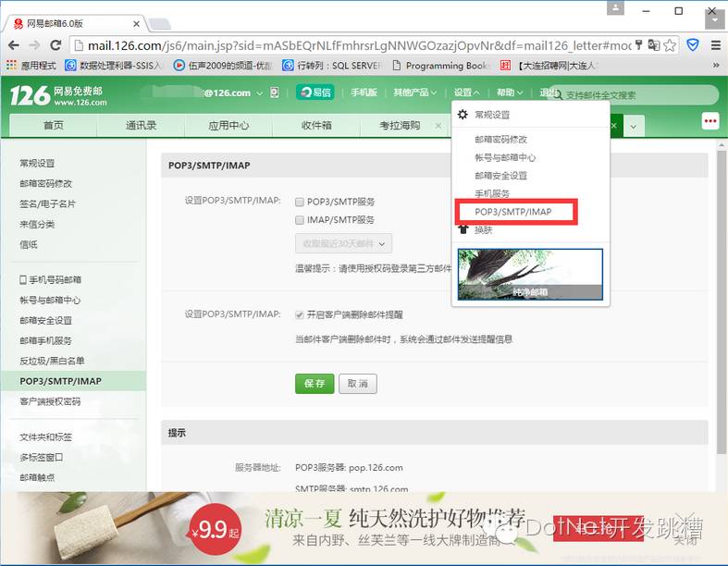
Task: Click the 手机版 header link
Action: pos(364,92)
